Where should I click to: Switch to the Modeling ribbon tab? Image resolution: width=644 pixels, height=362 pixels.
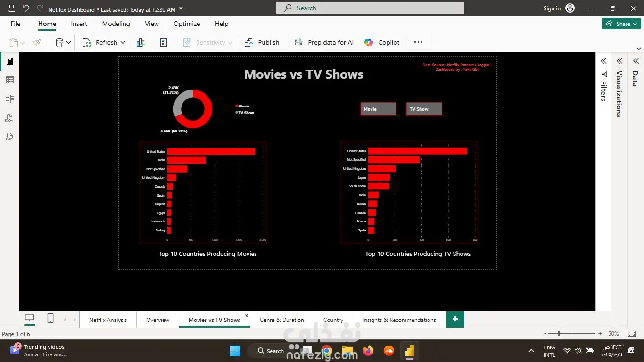point(116,24)
